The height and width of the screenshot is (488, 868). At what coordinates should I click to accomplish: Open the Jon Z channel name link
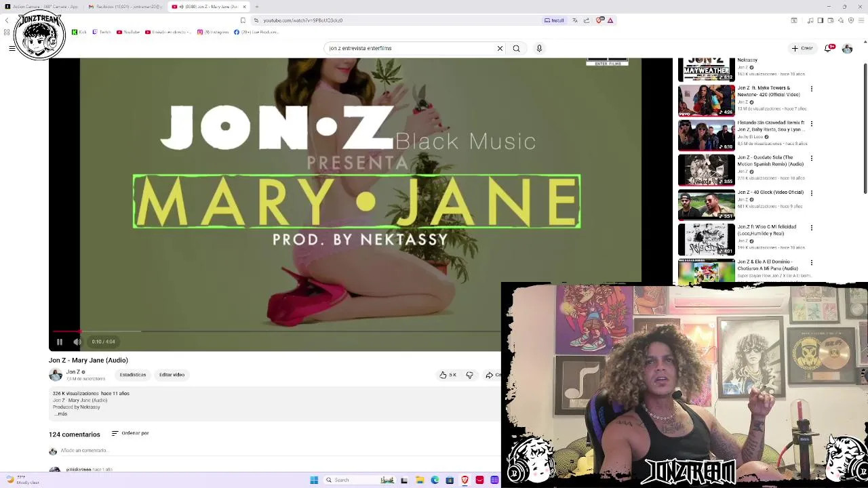coord(73,372)
